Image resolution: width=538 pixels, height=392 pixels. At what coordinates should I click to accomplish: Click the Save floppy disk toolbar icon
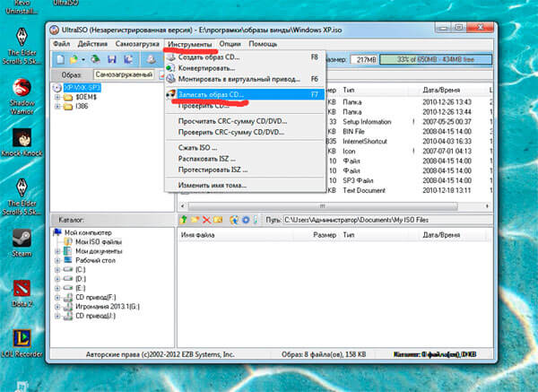click(112, 60)
